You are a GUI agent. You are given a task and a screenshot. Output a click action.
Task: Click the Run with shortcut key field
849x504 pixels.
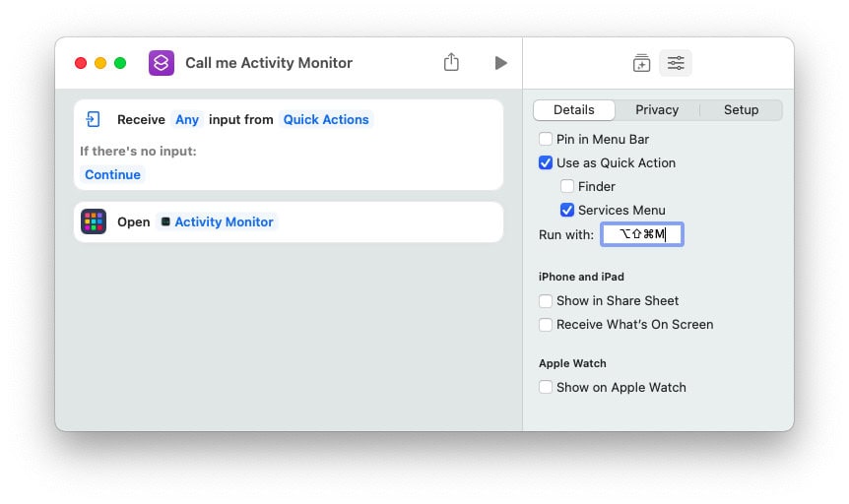coord(641,234)
